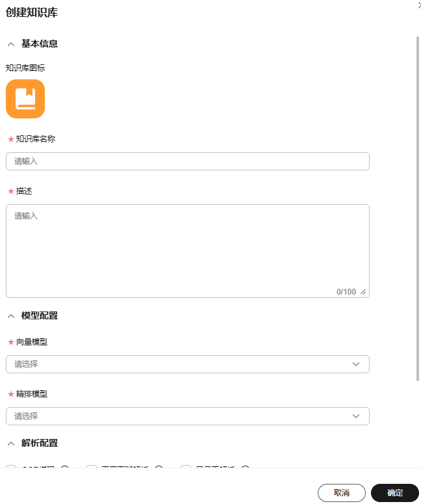Click the 0/100 character counter
The image size is (421, 504).
[346, 292]
